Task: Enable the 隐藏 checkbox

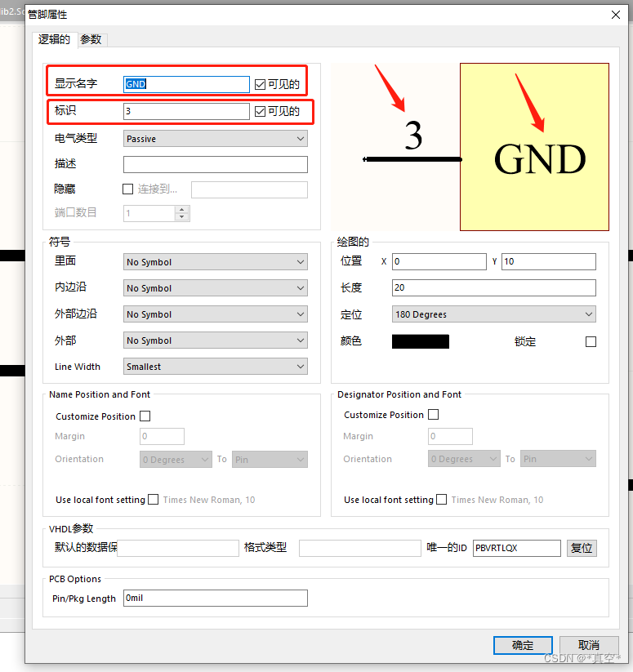Action: click(x=127, y=189)
